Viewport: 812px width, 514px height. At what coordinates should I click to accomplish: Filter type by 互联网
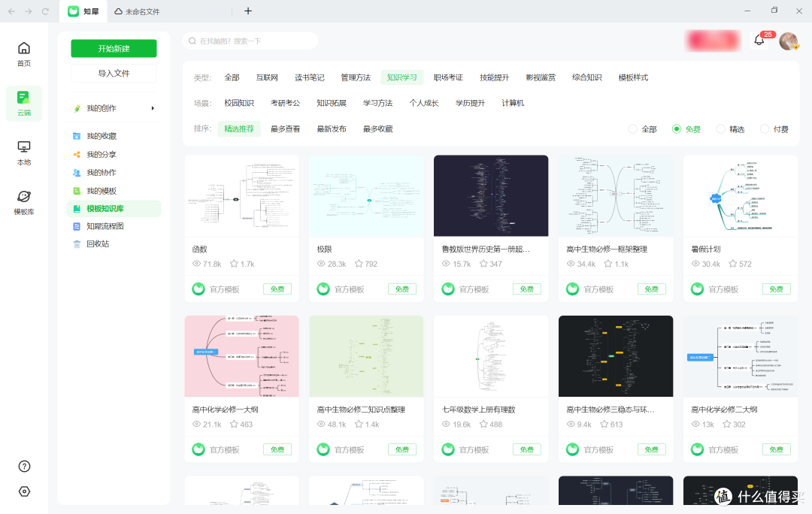click(x=267, y=77)
